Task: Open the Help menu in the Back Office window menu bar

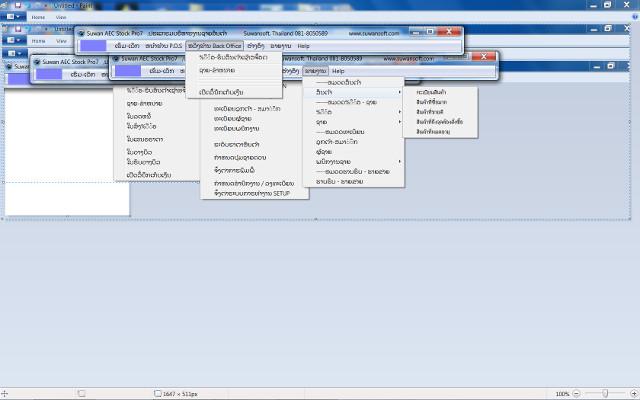Action: coord(303,46)
